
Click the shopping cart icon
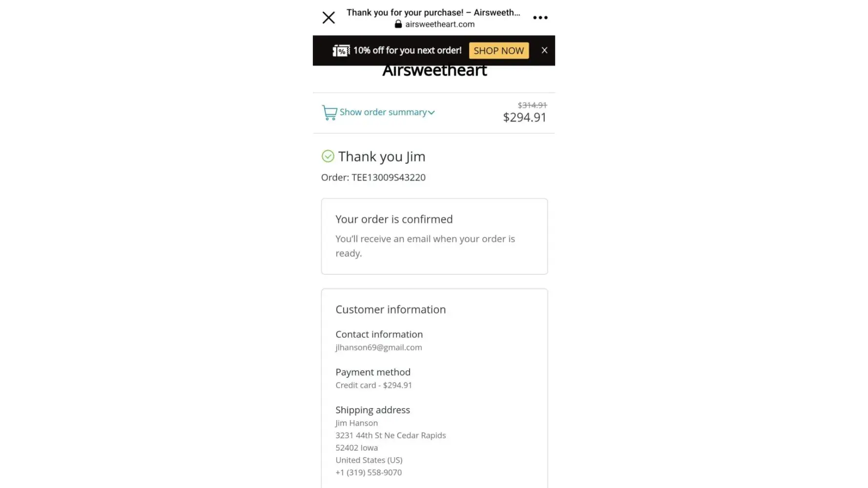[330, 113]
